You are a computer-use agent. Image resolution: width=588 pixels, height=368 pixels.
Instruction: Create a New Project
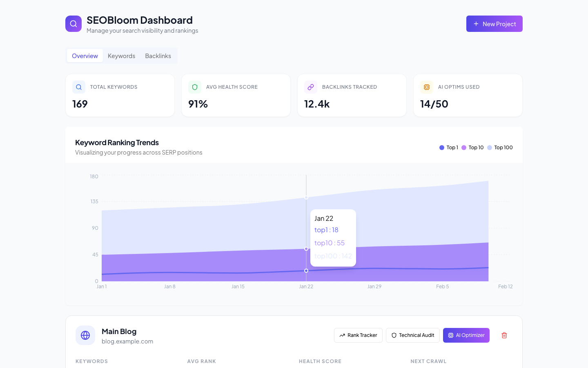pos(494,24)
